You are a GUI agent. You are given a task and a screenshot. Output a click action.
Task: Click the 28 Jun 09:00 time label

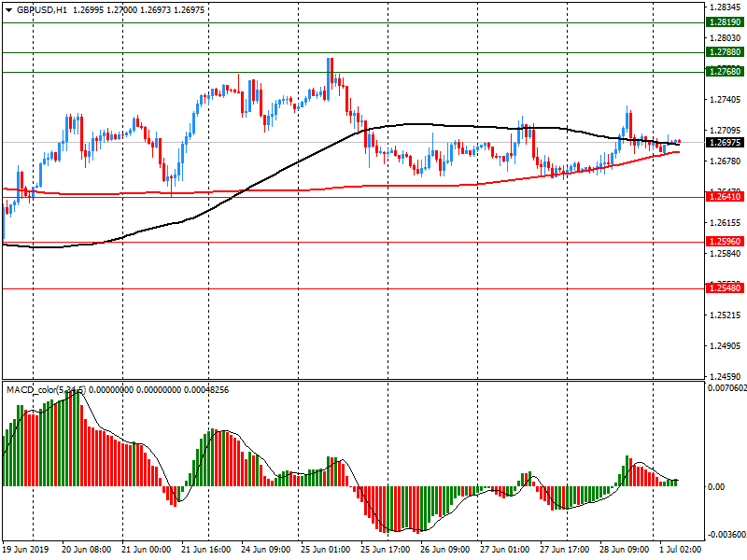624,550
